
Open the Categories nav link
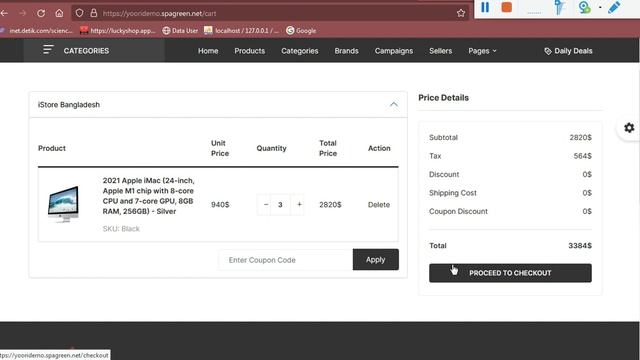300,51
